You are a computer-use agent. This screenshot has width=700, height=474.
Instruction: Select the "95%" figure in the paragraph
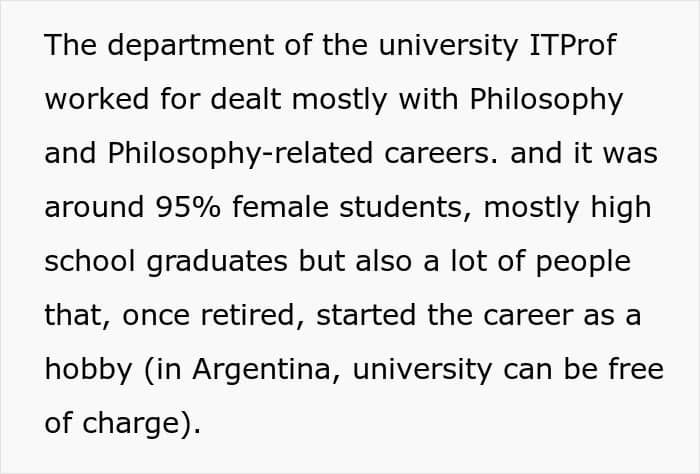click(188, 208)
